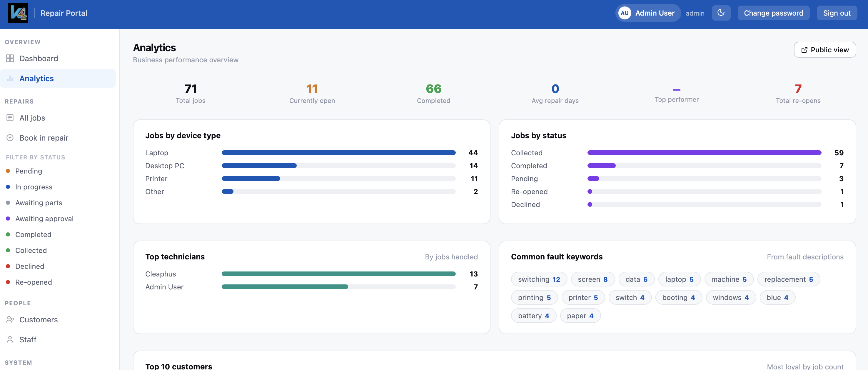Click the Collected status progress bar
The width and height of the screenshot is (868, 370).
click(x=704, y=153)
